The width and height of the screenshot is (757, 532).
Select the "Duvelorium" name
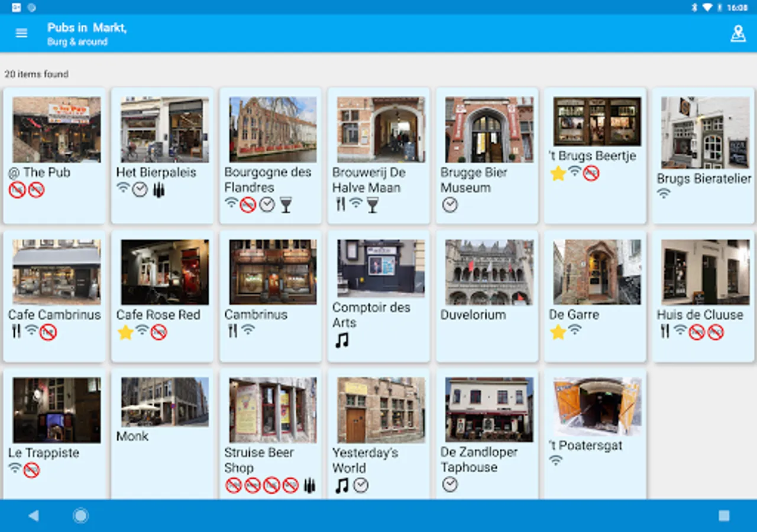[x=473, y=315]
